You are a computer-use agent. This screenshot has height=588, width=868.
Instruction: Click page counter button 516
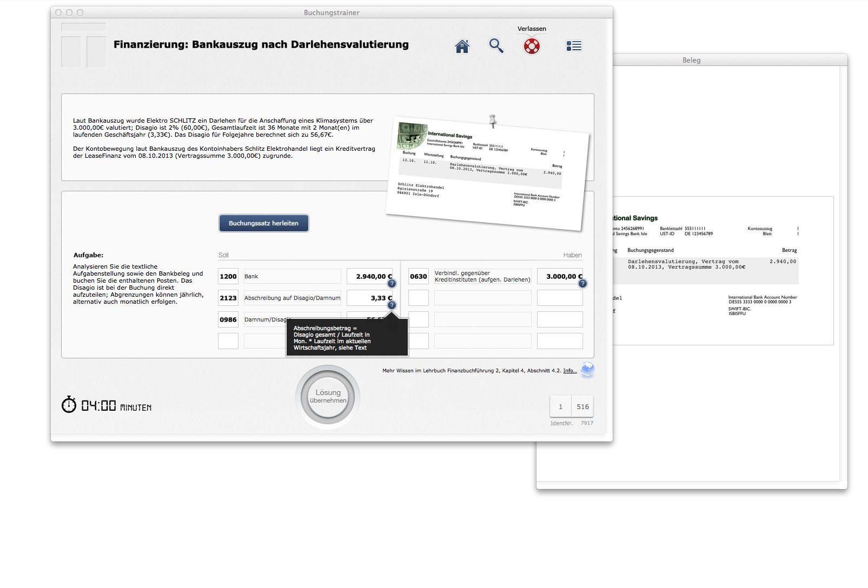pyautogui.click(x=582, y=407)
